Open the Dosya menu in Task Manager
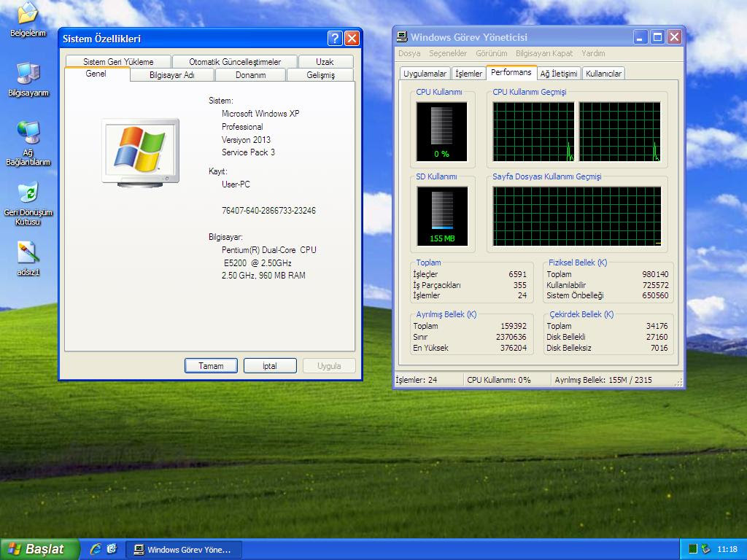The width and height of the screenshot is (747, 560). (409, 53)
